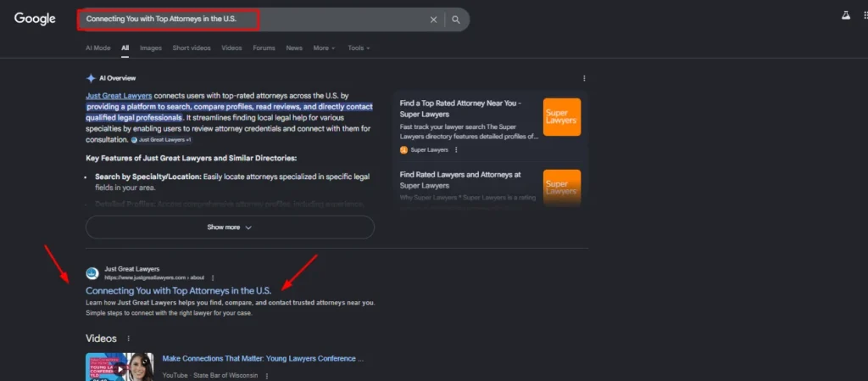Click the Videos section heading
Screen dimensions: 868x381
[x=102, y=339]
